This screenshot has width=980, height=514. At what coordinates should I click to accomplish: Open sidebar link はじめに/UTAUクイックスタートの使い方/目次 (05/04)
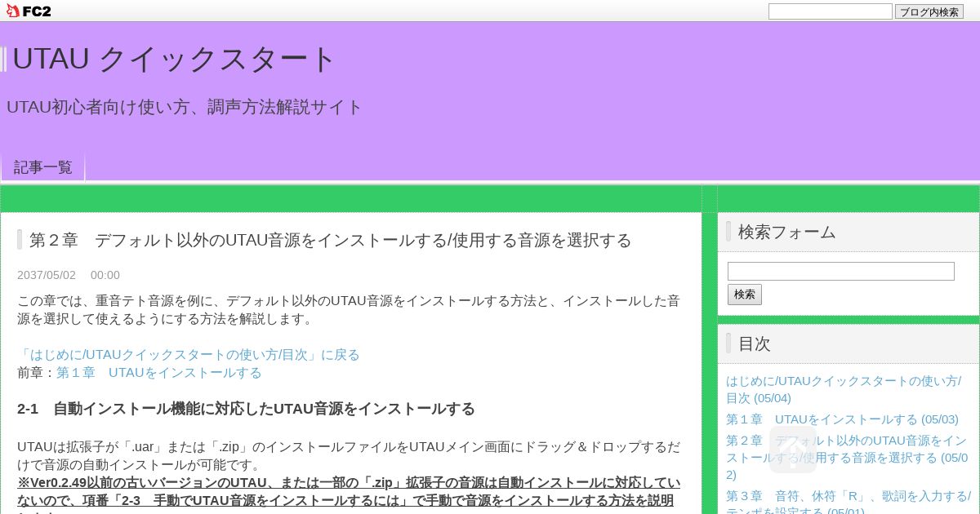844,389
